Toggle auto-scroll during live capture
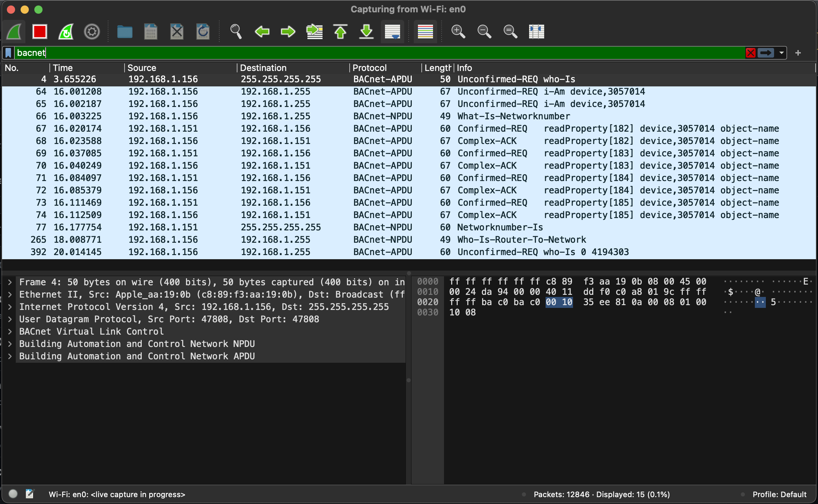Viewport: 818px width, 504px height. tap(392, 32)
